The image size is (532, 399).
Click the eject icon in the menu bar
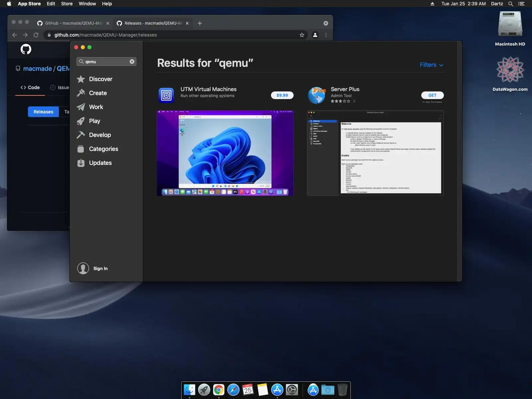pos(432,4)
